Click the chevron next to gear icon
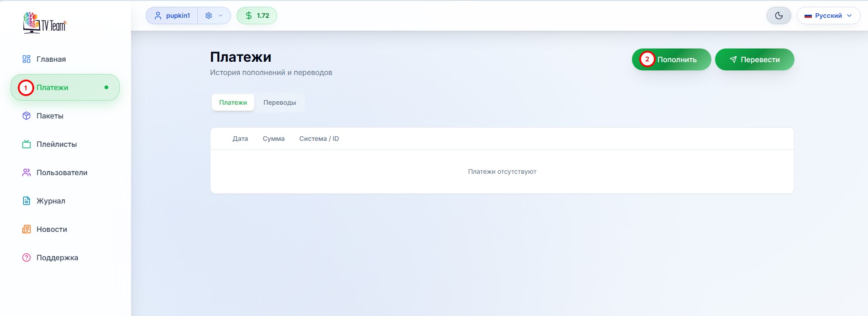This screenshot has height=316, width=868. pyautogui.click(x=221, y=16)
